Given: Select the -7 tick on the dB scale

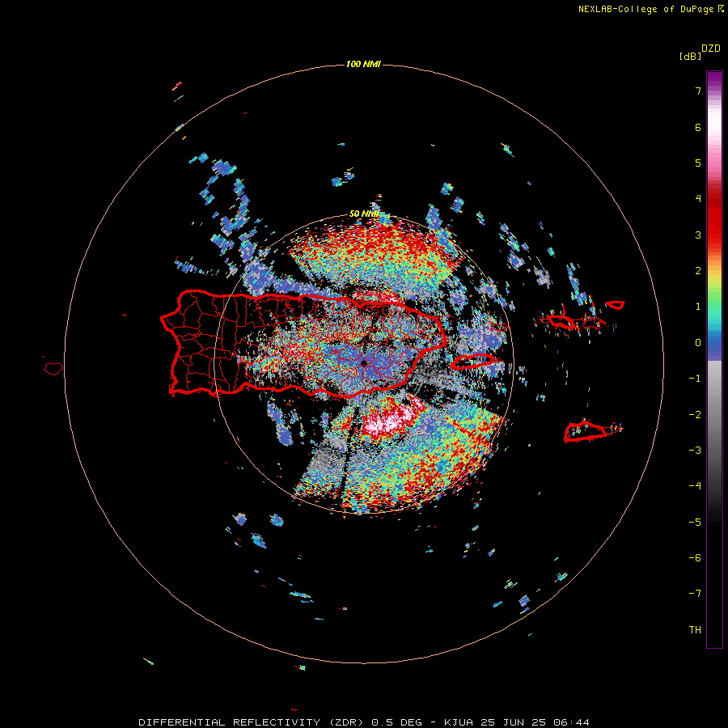Looking at the screenshot, I should pyautogui.click(x=695, y=594).
